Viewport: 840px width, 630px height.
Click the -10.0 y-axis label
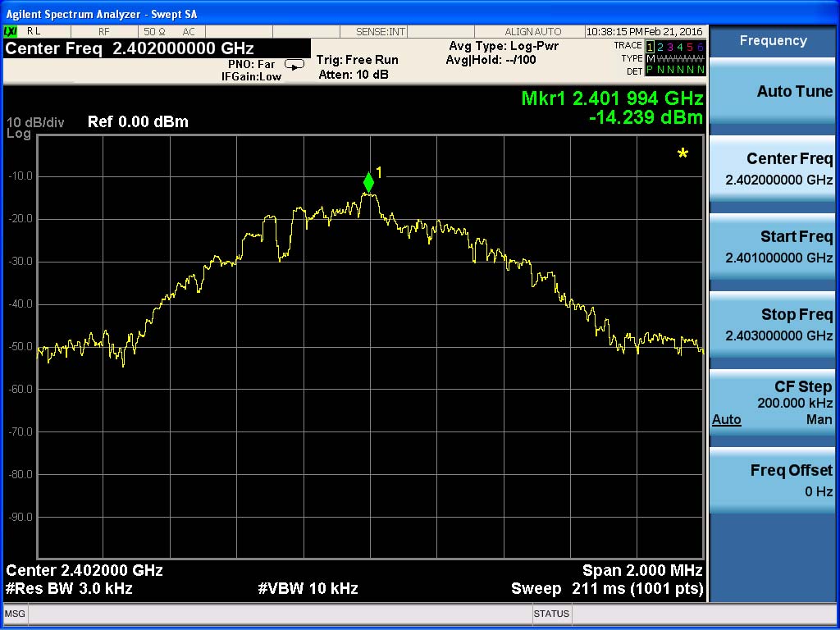point(20,176)
